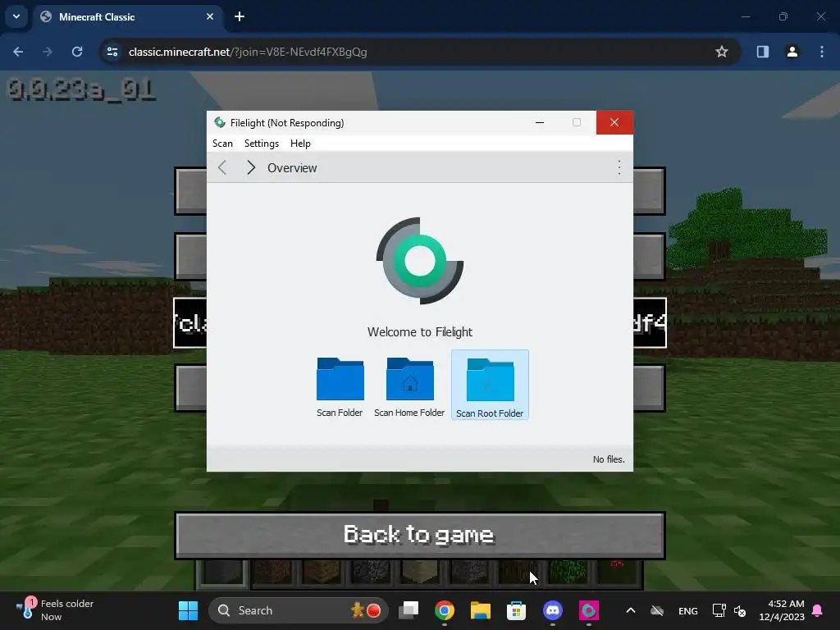Open File Explorer from the taskbar

point(481,610)
